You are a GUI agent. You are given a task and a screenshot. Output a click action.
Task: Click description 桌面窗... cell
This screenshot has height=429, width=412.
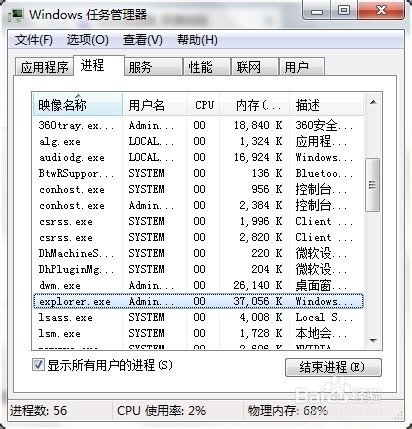[321, 285]
